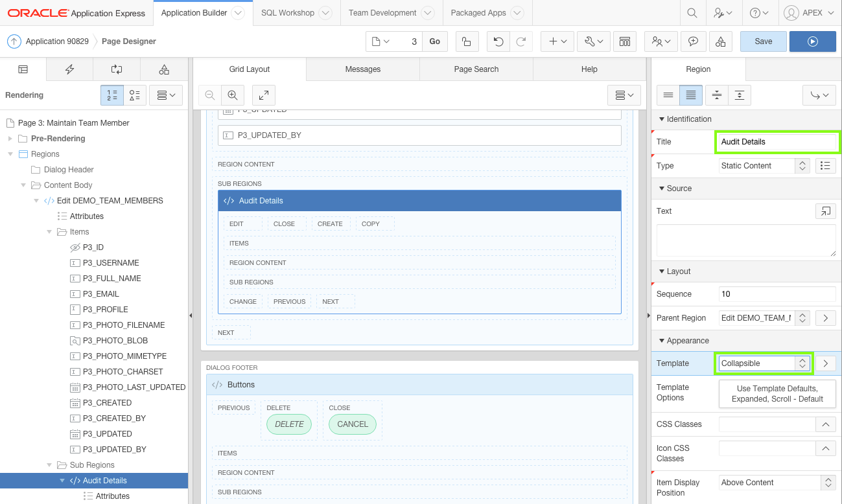
Task: Click the Redo icon in the toolbar
Action: coord(520,41)
